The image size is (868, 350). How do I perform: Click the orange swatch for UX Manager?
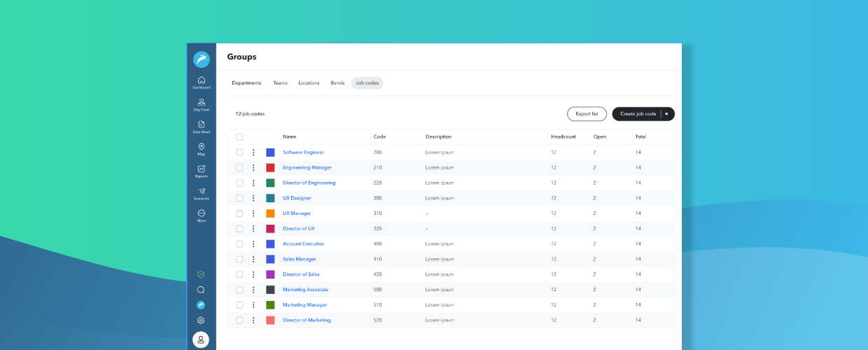[270, 213]
